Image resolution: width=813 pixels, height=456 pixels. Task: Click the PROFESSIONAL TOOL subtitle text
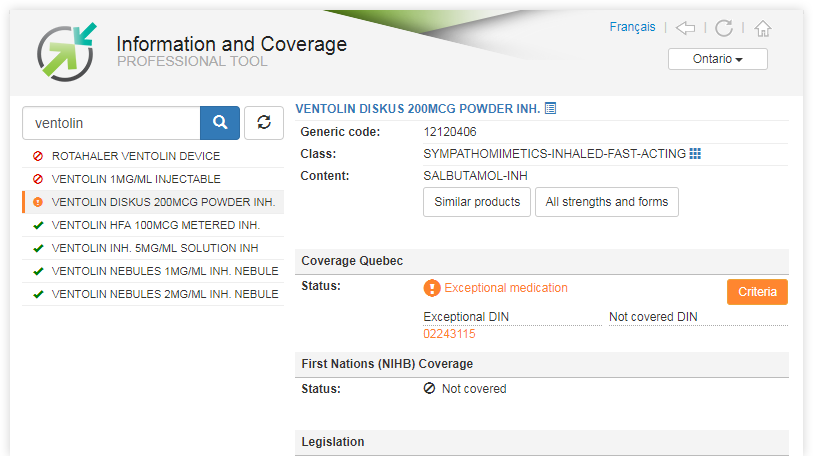point(192,61)
